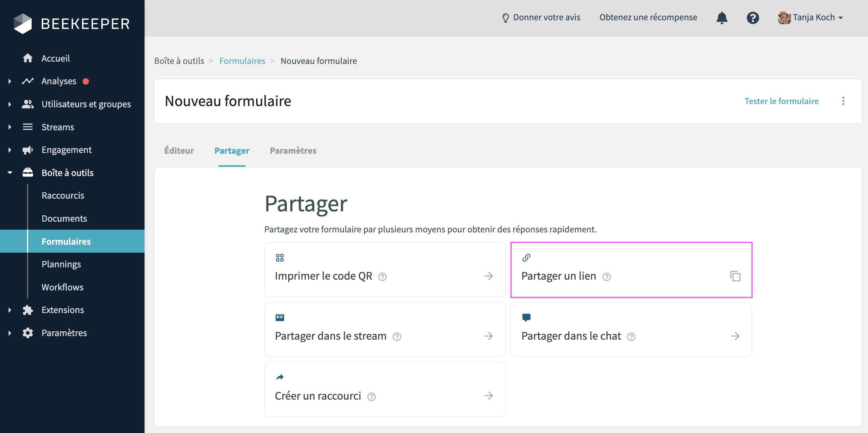Click Tester le formulaire link
Image resolution: width=868 pixels, height=433 pixels.
tap(781, 101)
